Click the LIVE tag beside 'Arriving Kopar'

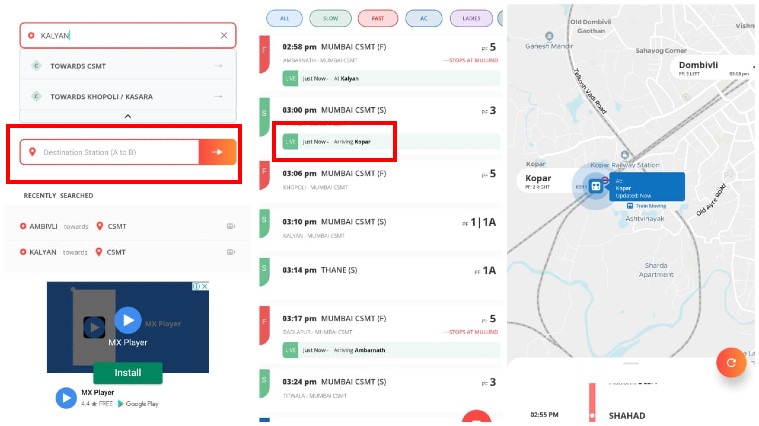click(x=290, y=142)
